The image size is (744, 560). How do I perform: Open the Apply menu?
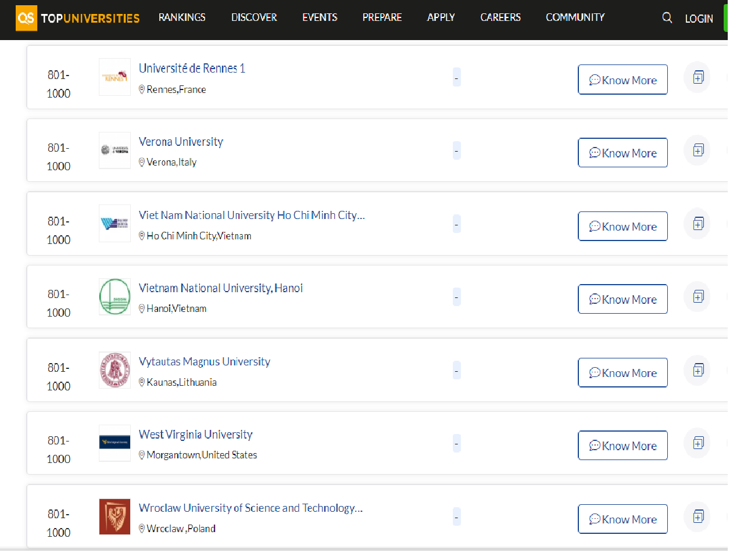[441, 17]
